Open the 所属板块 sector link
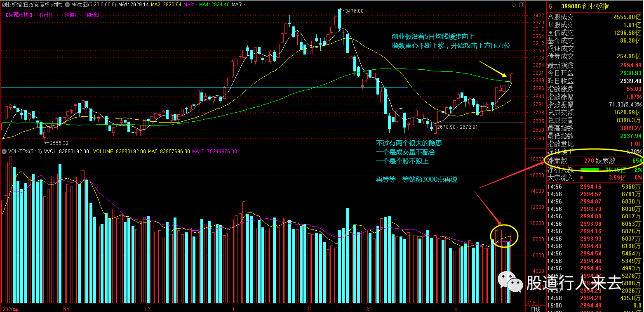Screen dimensions: 644x312 point(19,15)
